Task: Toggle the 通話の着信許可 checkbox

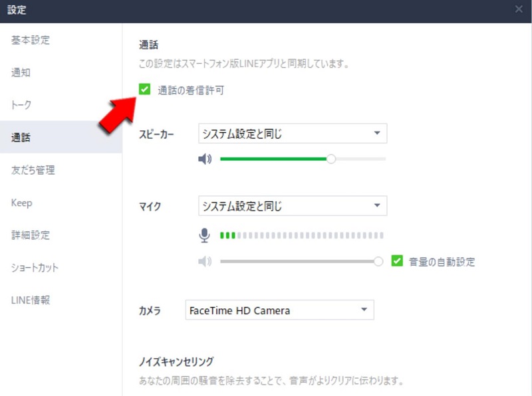Action: 144,90
